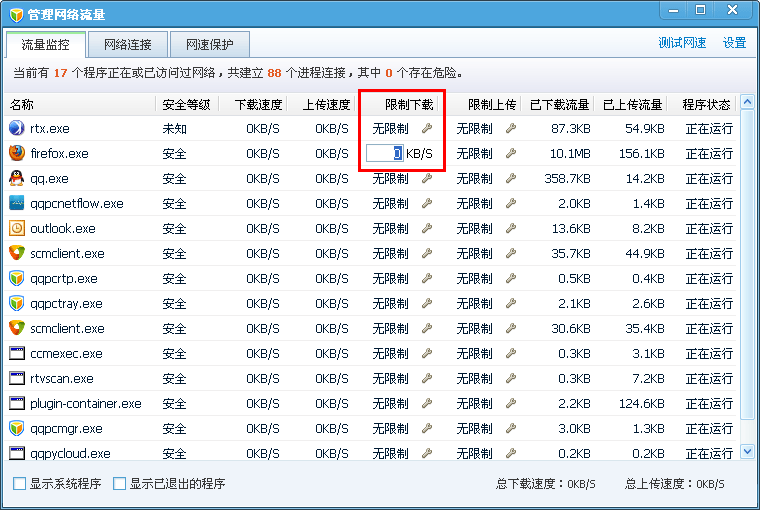Image resolution: width=760 pixels, height=510 pixels.
Task: Click the rtvscan.exe window icon
Action: (x=16, y=378)
